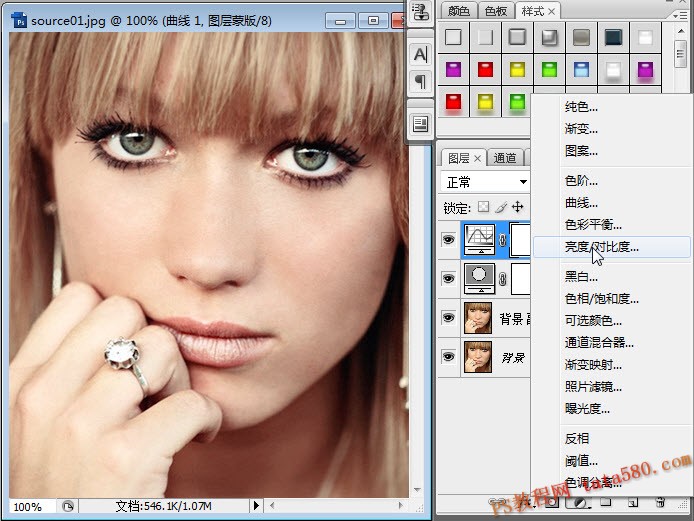Click lock image pixels brush icon
Image resolution: width=694 pixels, height=521 pixels.
(x=501, y=207)
